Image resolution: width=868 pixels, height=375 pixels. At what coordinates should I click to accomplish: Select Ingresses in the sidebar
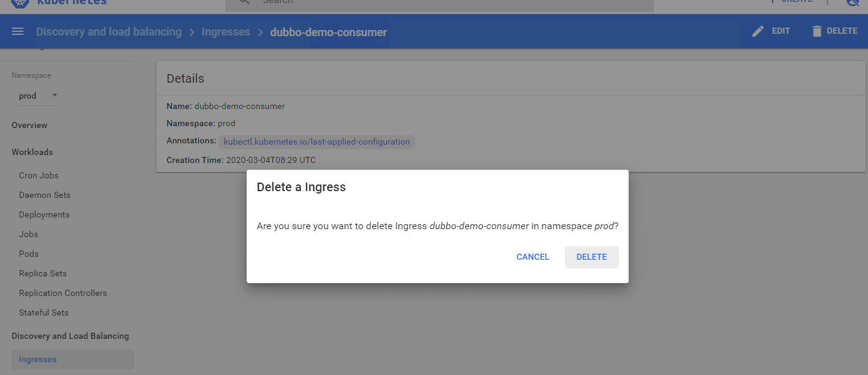pyautogui.click(x=38, y=360)
